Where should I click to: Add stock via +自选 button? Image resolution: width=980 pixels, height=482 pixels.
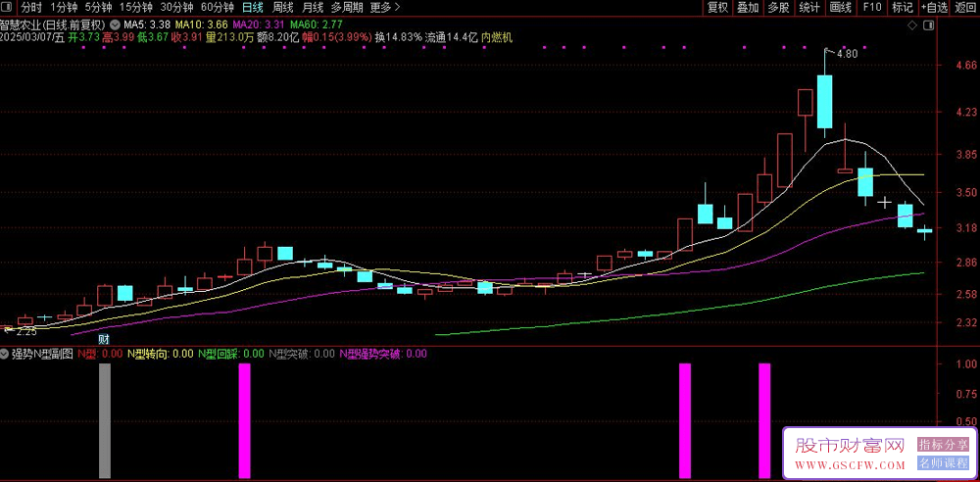point(934,8)
